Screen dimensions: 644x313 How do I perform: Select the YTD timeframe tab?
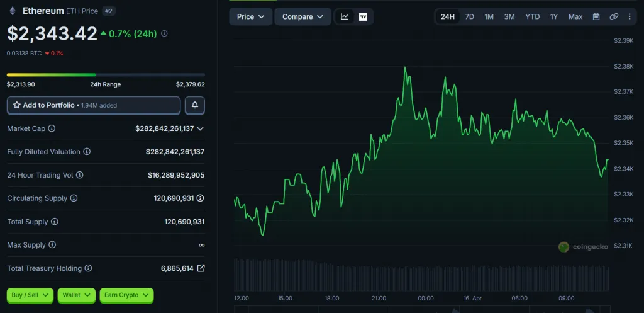[x=532, y=16]
